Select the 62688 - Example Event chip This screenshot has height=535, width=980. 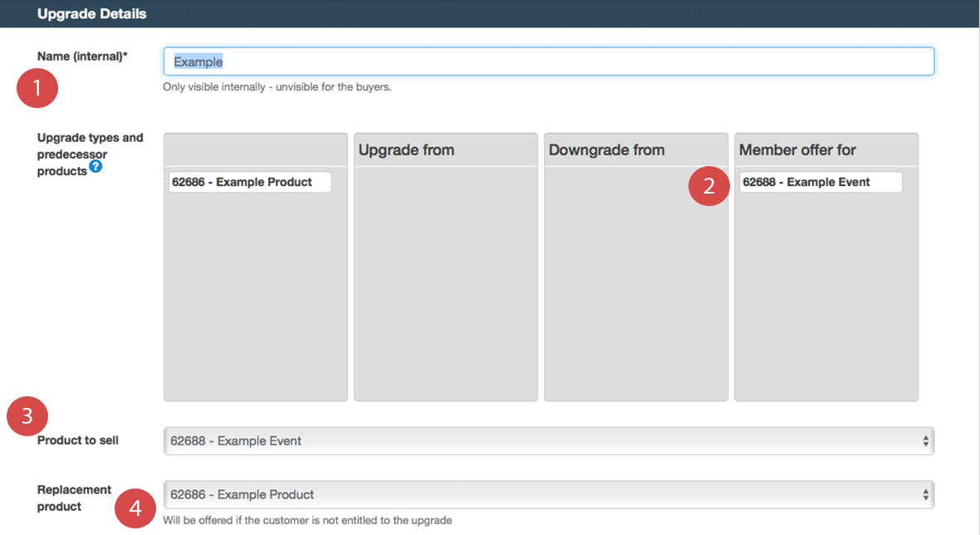pyautogui.click(x=820, y=182)
